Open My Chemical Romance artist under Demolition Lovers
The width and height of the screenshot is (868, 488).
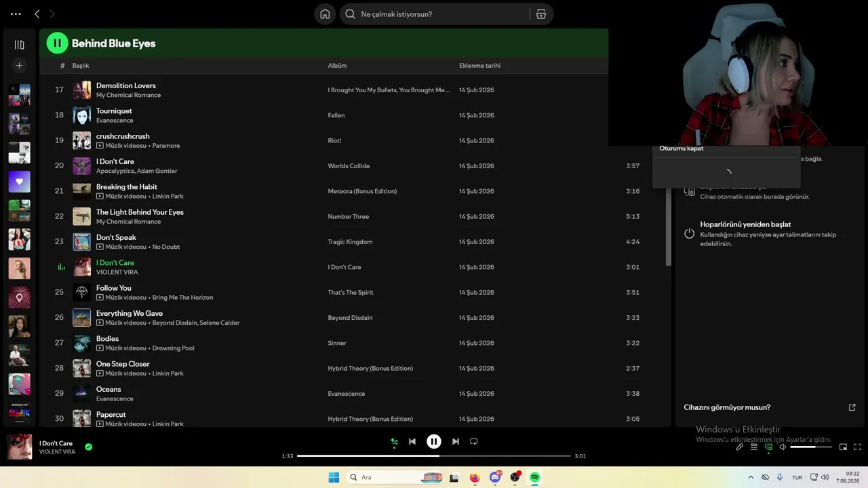click(128, 95)
